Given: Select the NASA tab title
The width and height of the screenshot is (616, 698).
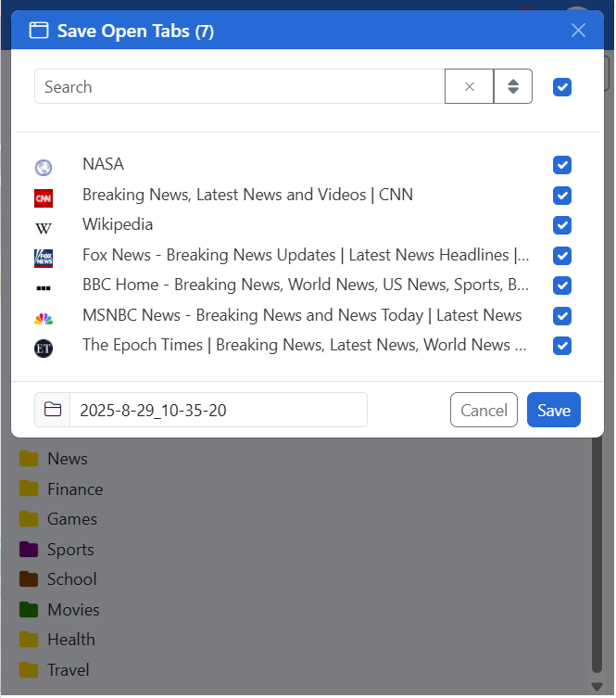Looking at the screenshot, I should tap(103, 164).
